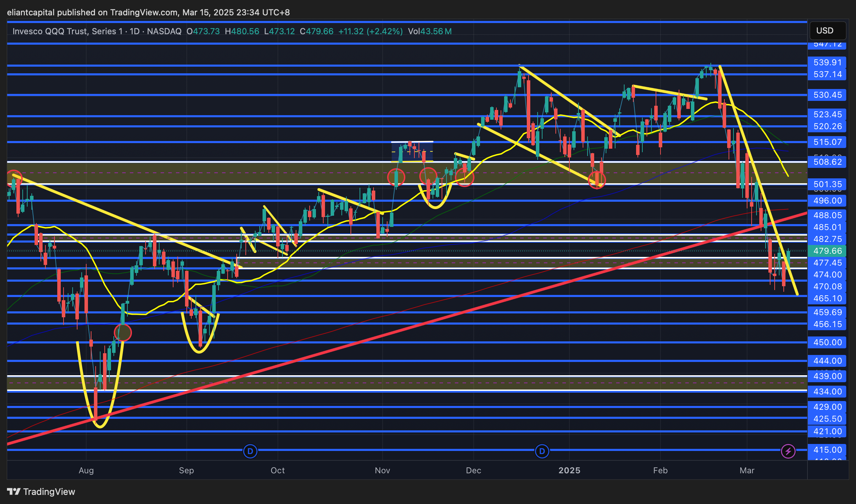Click the dividend D marker near October
Viewport: 856px width, 504px height.
[x=250, y=451]
